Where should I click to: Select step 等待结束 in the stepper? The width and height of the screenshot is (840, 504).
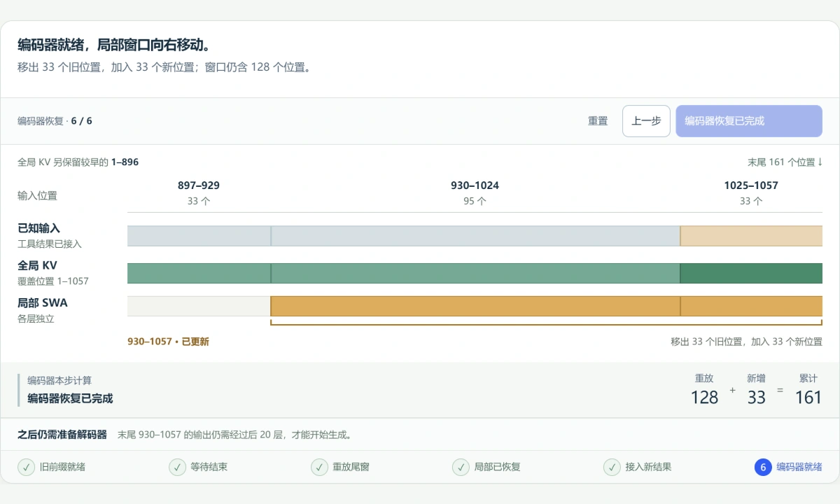pyautogui.click(x=198, y=467)
